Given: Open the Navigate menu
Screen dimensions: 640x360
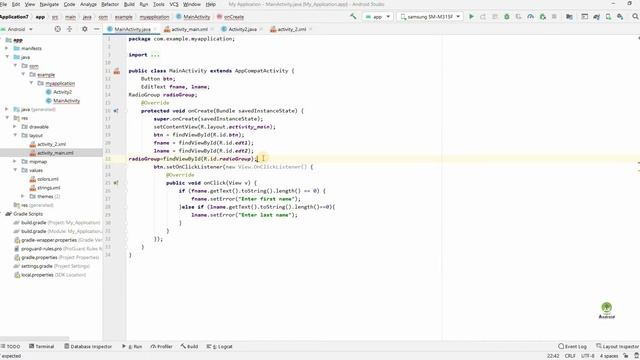Looking at the screenshot, I should coord(49,4).
